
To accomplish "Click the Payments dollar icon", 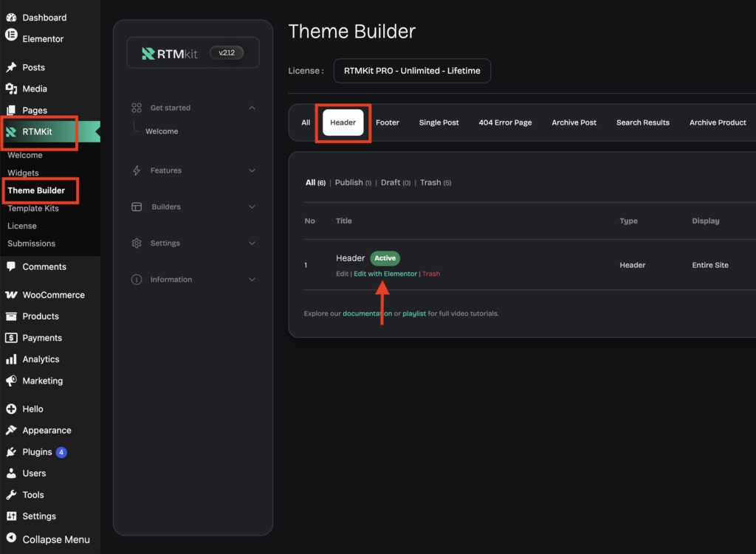I will pyautogui.click(x=11, y=338).
